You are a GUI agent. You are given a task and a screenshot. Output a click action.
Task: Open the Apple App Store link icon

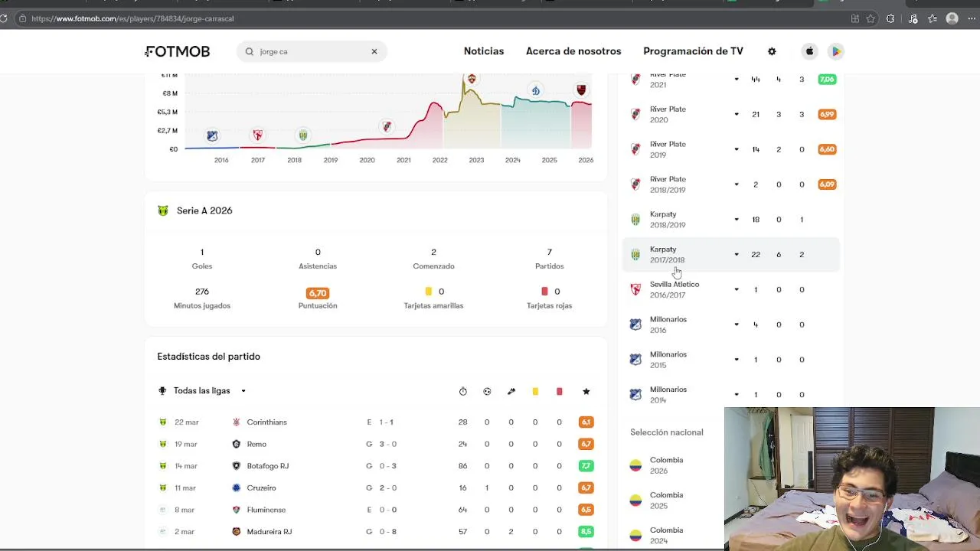point(809,51)
